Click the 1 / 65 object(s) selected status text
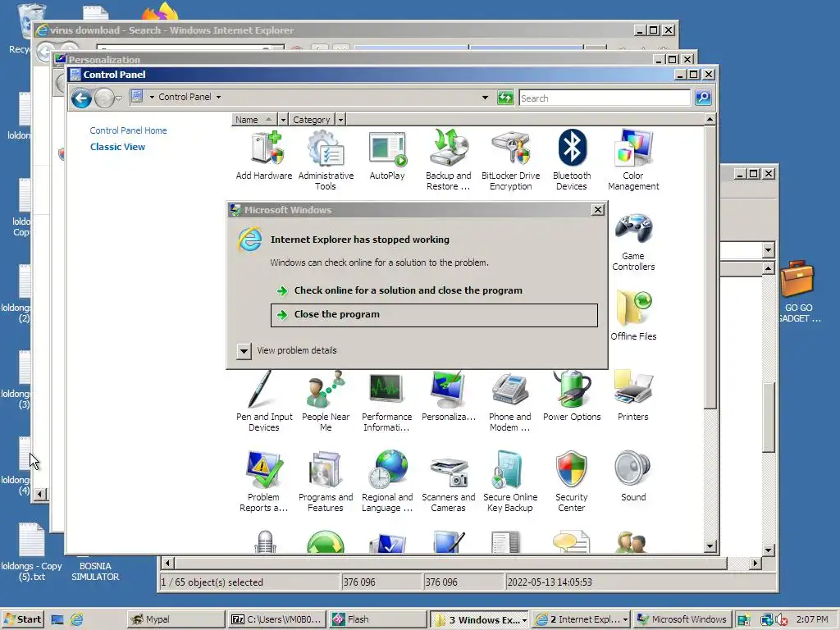Image resolution: width=840 pixels, height=630 pixels. 212,582
